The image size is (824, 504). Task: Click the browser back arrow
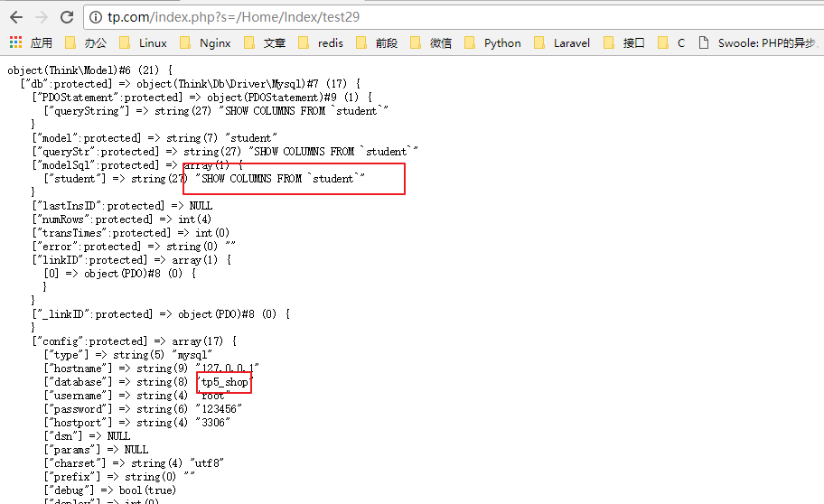(15, 17)
